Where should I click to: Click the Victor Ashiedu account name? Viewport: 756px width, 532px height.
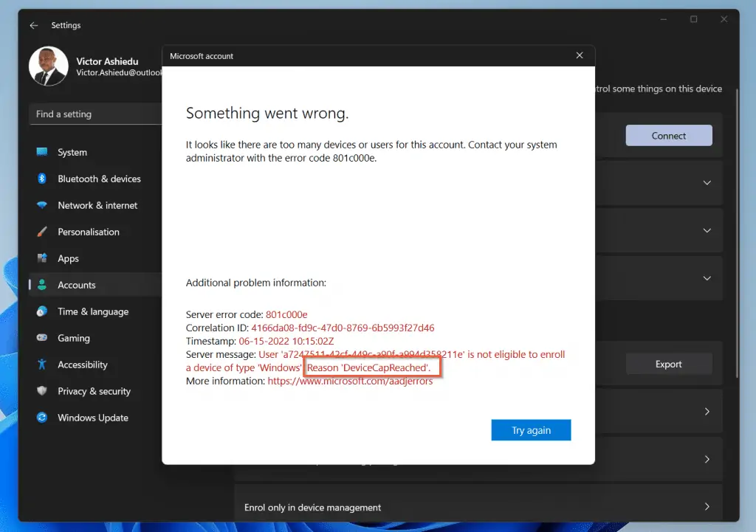coord(107,61)
